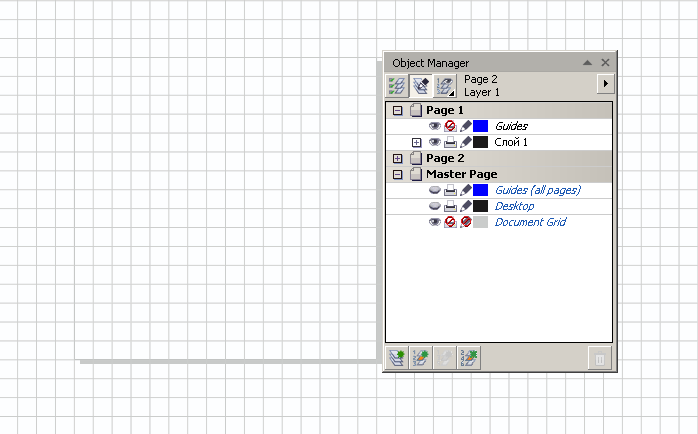Click the disabled New Master Layer (odd pages) button
Screen dimensions: 698x434
tap(445, 358)
